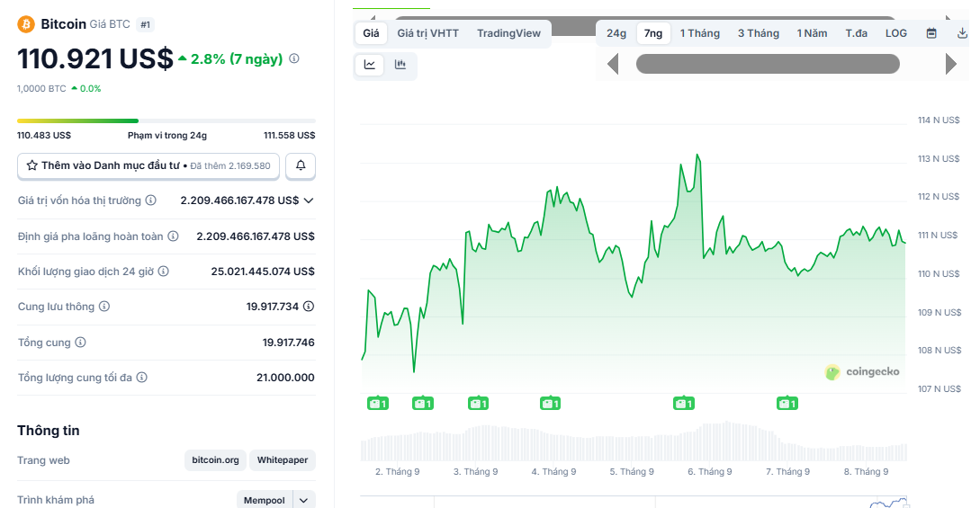Select the T.đa time range
980x508 pixels.
[x=856, y=33]
